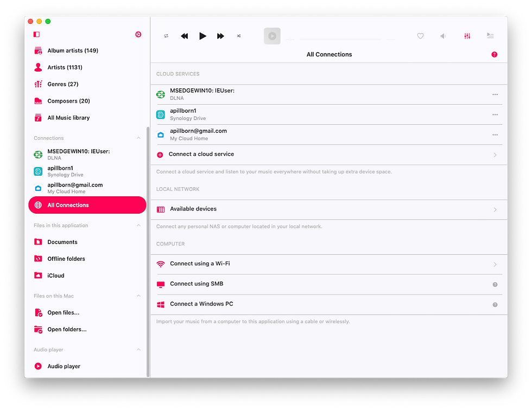
Task: Open more options for MSEDGEWIN10 DLNA
Action: tap(495, 94)
